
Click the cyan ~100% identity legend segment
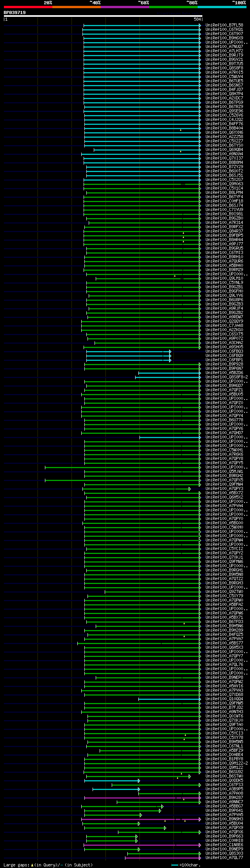point(222,7)
